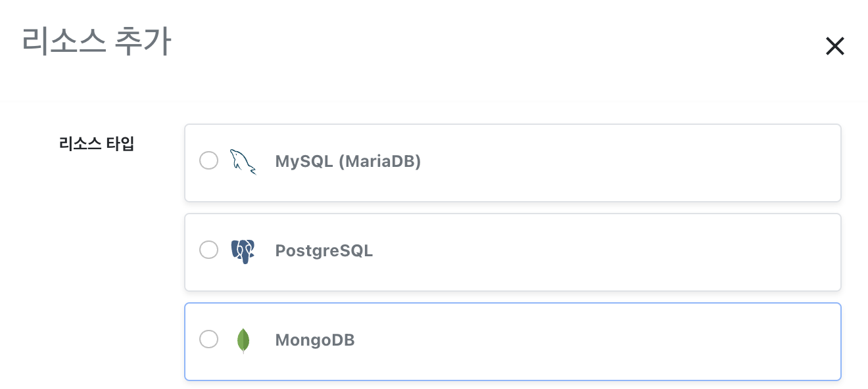Click the "PostgreSQL" text label
This screenshot has height=389, width=868.
(324, 250)
